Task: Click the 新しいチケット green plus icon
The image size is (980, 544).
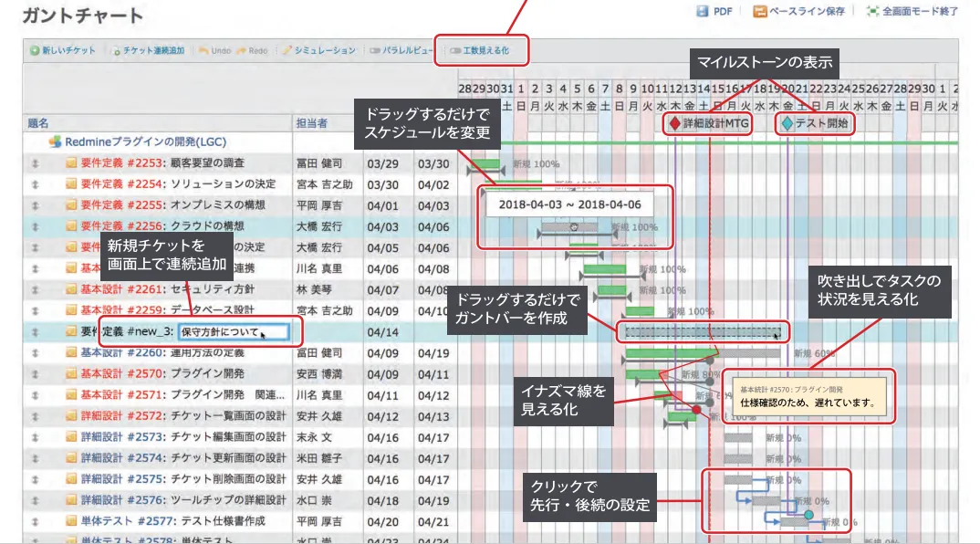Action: (x=35, y=50)
